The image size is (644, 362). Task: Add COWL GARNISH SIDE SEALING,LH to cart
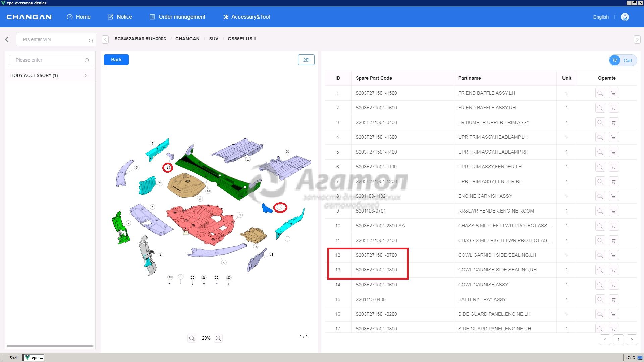pyautogui.click(x=613, y=255)
